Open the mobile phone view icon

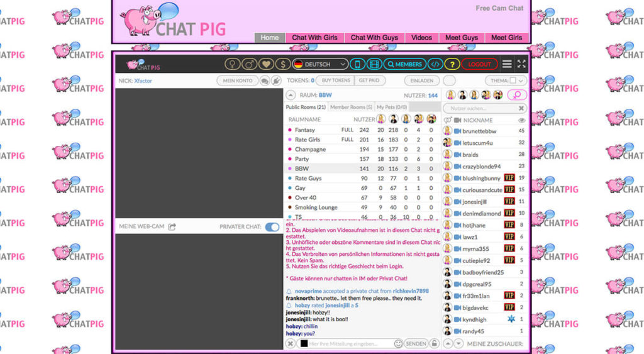(x=357, y=64)
